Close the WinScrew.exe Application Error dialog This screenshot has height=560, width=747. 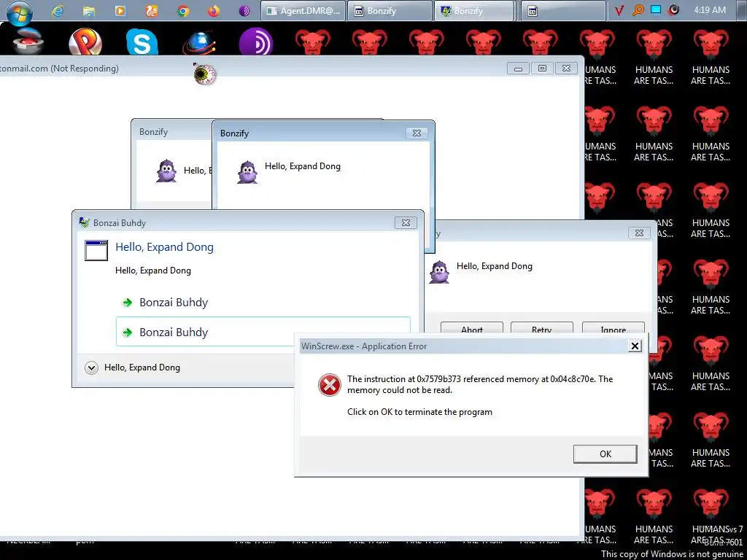(x=635, y=346)
